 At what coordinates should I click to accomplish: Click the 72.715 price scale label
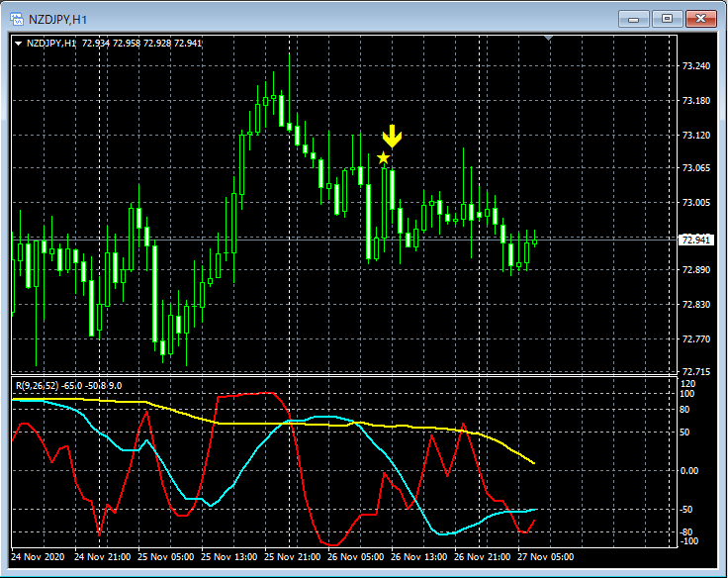696,373
